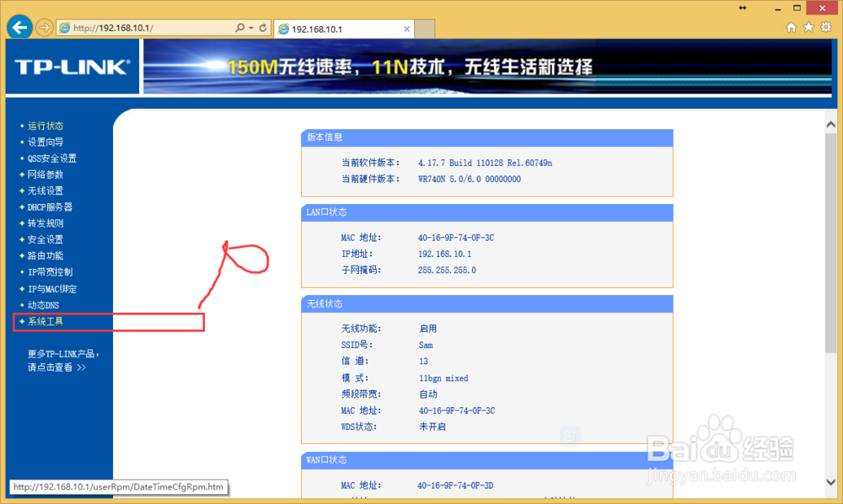This screenshot has width=843, height=504.
Task: Select the 192.168.10.1 browser tab
Action: tap(343, 29)
